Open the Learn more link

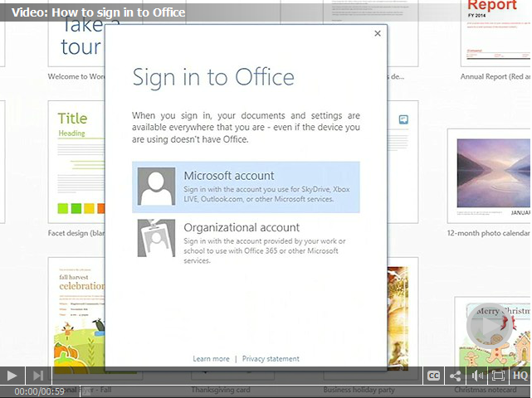(211, 359)
